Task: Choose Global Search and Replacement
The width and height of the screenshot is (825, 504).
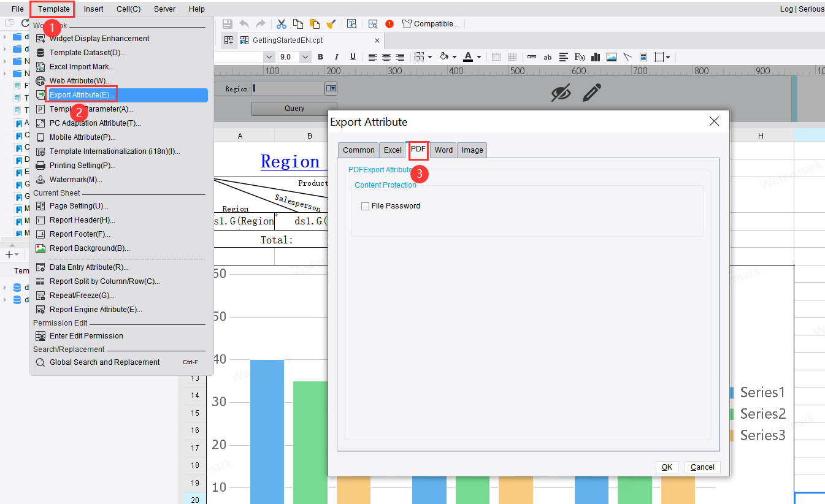Action: click(120, 362)
